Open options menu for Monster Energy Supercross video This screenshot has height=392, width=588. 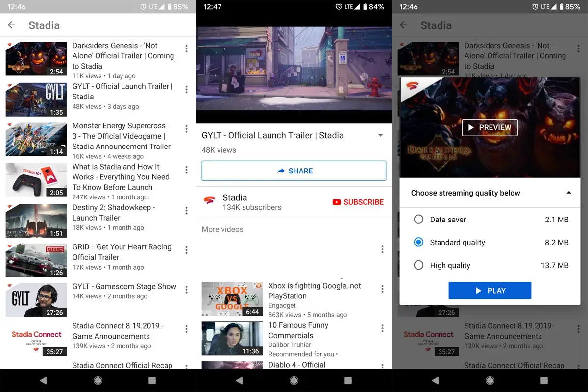click(x=186, y=129)
